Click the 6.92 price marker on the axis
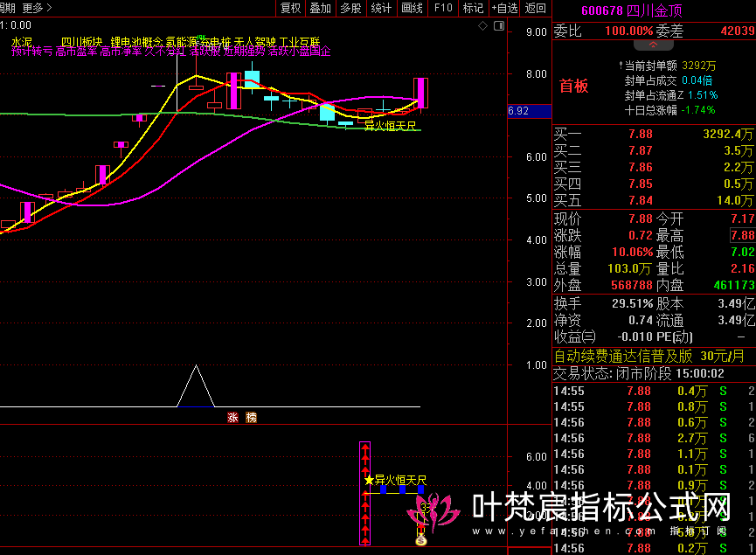Image resolution: width=756 pixels, height=555 pixels. tap(530, 111)
